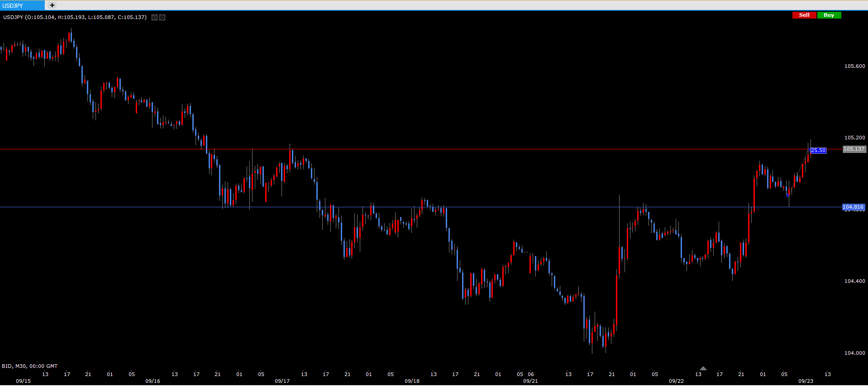Click the 104.400 price axis label

point(854,281)
